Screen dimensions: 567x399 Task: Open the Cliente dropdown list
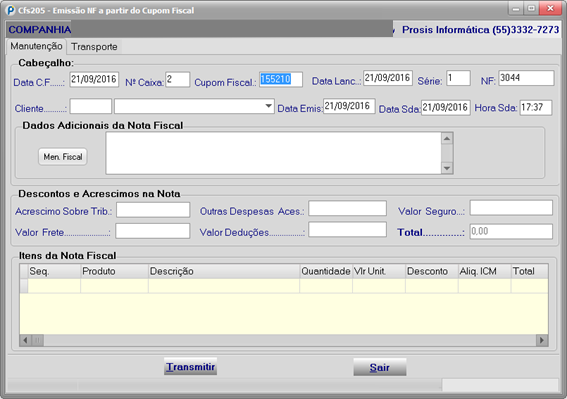[x=268, y=106]
